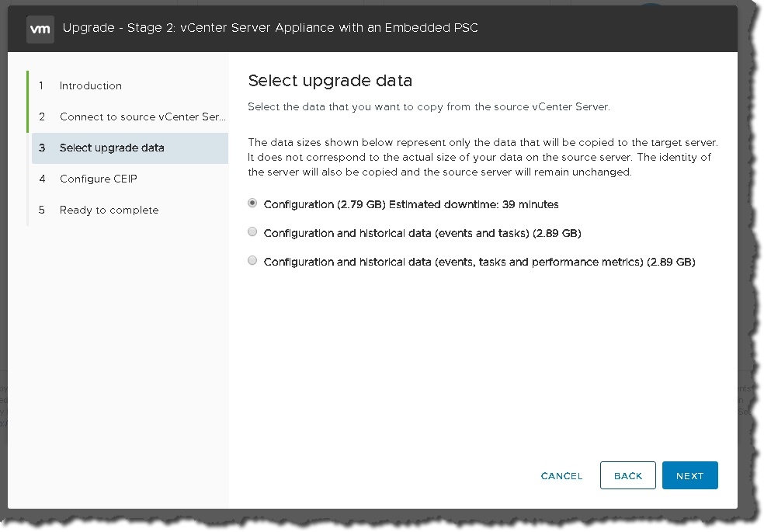Click the green completed-steps indicator bar
The height and width of the screenshot is (532, 764).
(x=27, y=101)
